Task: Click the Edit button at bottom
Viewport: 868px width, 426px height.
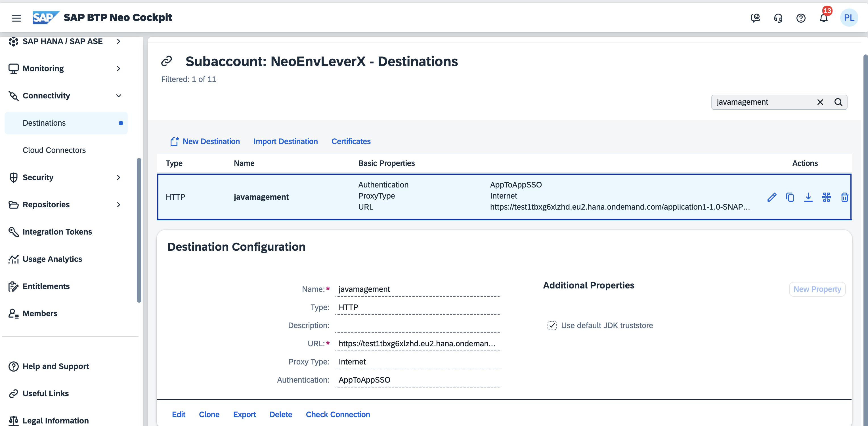Action: pos(179,415)
